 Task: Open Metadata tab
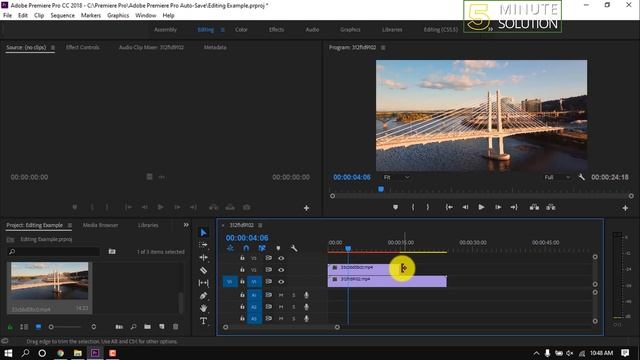click(x=215, y=48)
